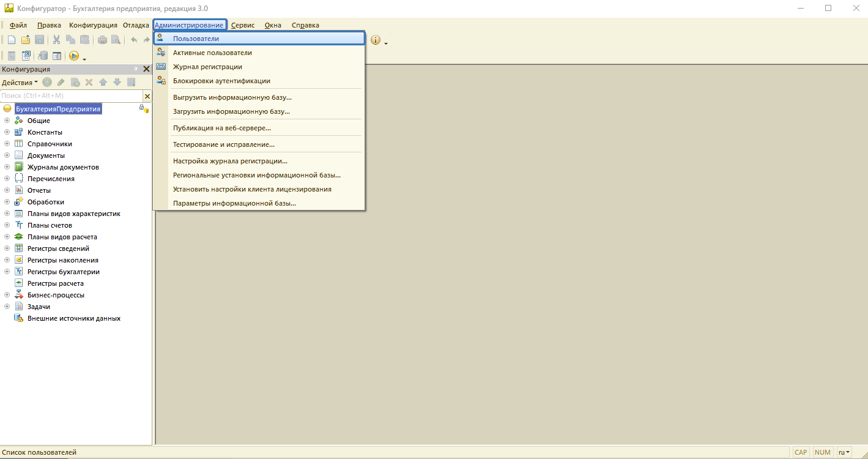The width and height of the screenshot is (868, 459).
Task: Expand the Обработки tree node
Action: pos(7,202)
